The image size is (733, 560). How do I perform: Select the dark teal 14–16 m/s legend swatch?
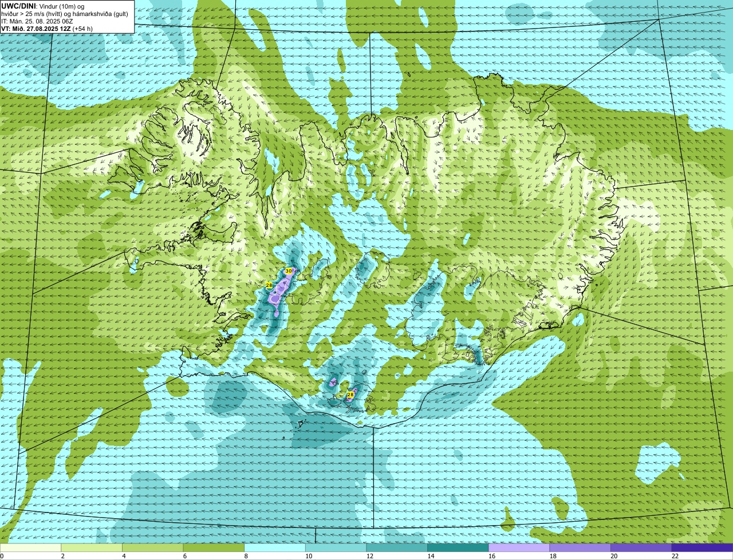(x=458, y=547)
